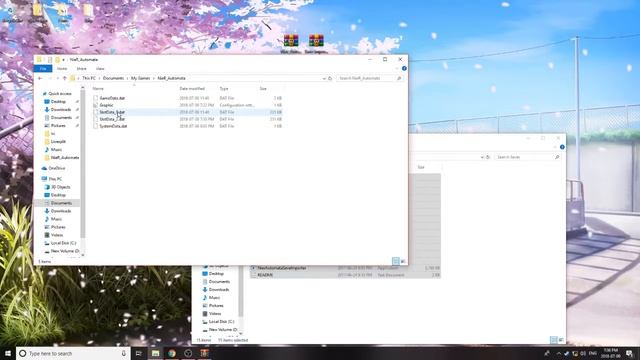Open File Explorer from the taskbar
640x360 pixels.
(156, 353)
